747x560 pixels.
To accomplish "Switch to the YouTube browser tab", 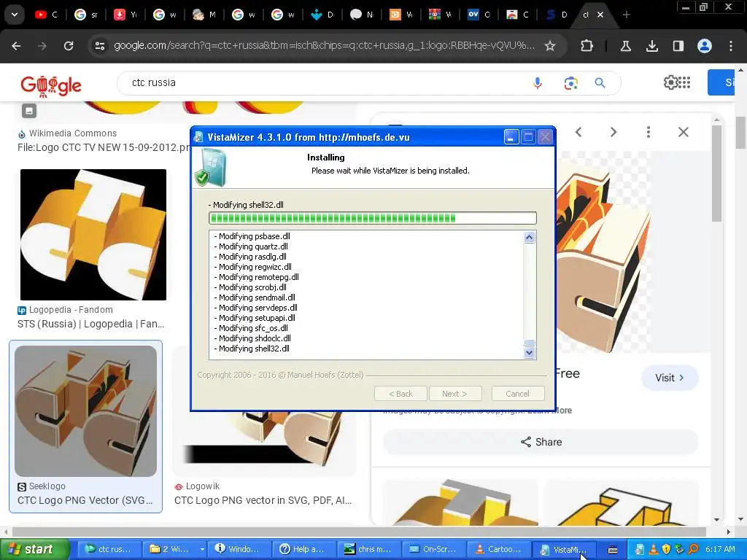I will [x=46, y=15].
